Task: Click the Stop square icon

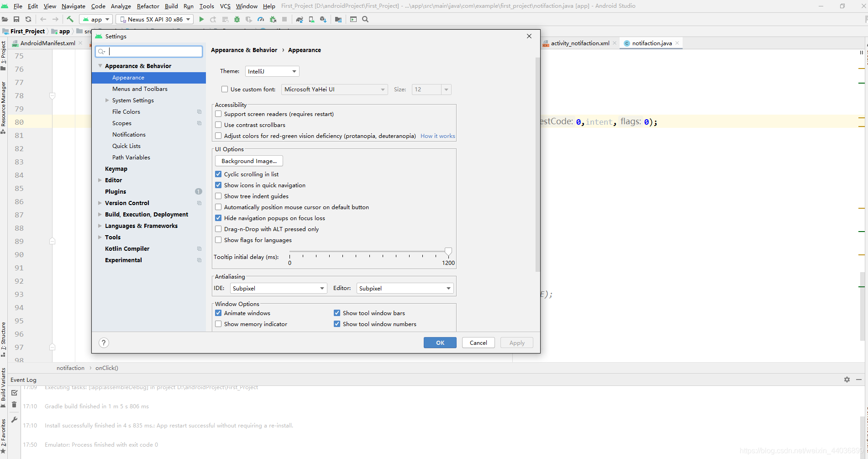Action: pyautogui.click(x=284, y=19)
